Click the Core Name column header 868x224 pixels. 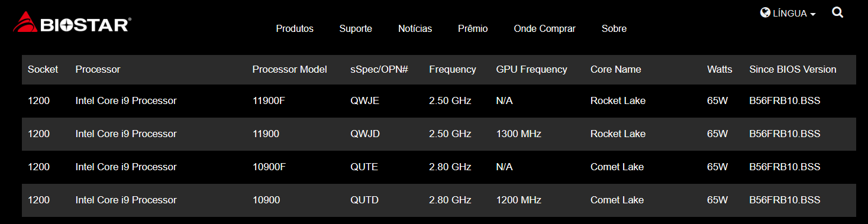(615, 70)
